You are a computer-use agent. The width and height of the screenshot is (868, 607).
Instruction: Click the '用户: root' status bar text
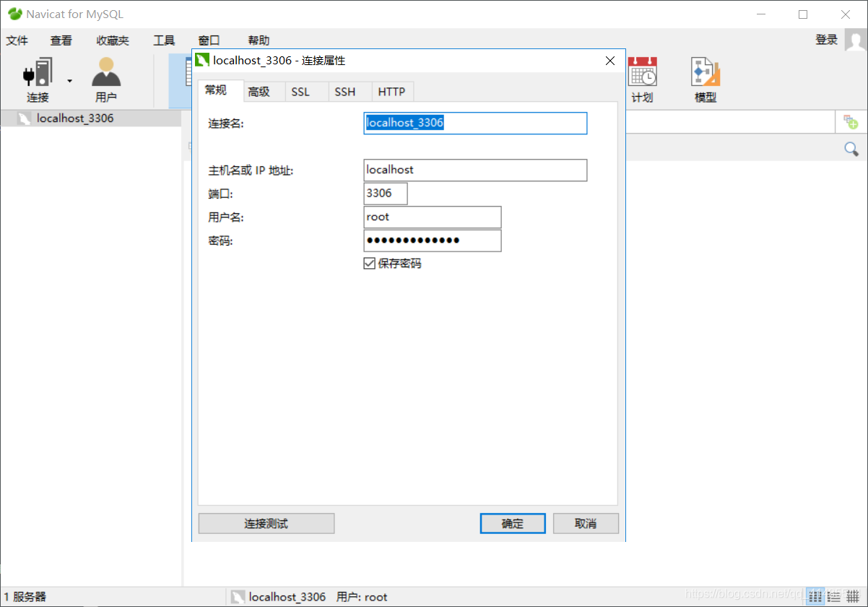tap(362, 597)
